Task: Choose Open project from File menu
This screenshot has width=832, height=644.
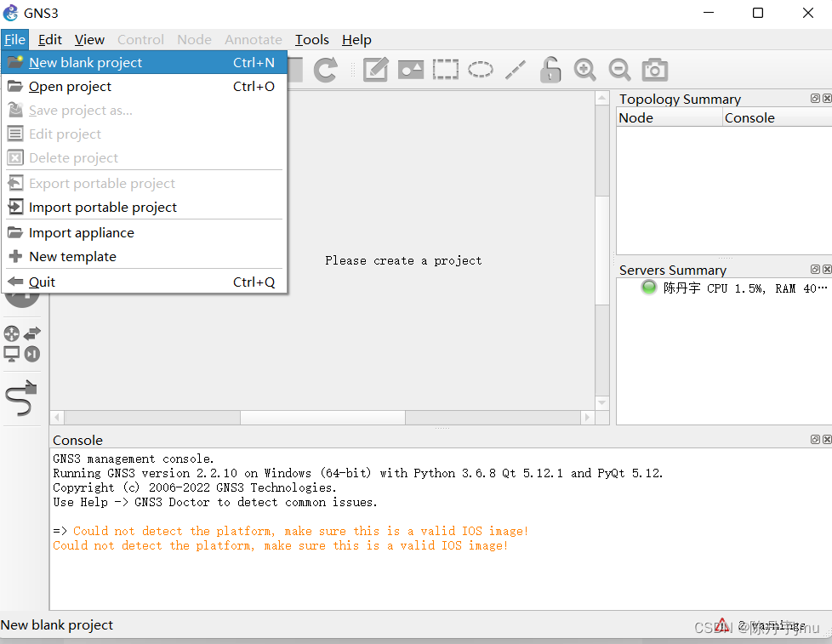Action: click(x=145, y=87)
